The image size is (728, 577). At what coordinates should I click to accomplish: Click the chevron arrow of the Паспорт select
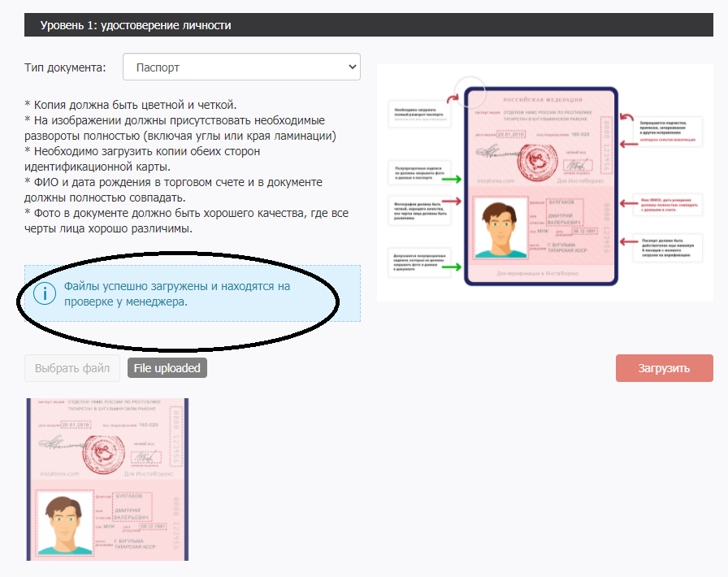click(x=351, y=67)
